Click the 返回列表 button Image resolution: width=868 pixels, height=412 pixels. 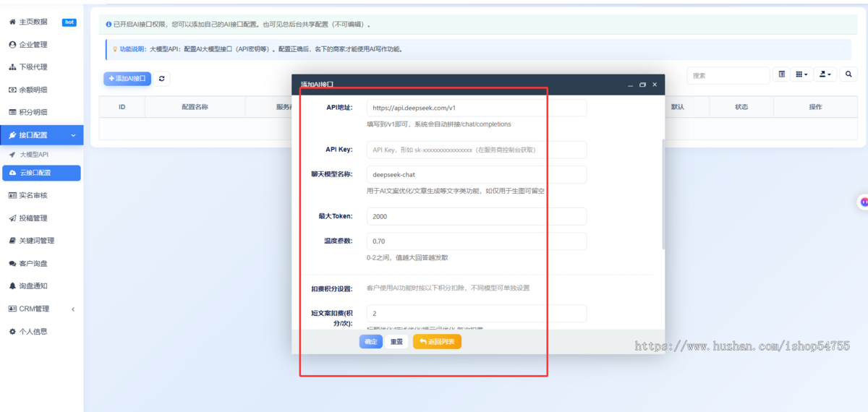click(x=437, y=342)
